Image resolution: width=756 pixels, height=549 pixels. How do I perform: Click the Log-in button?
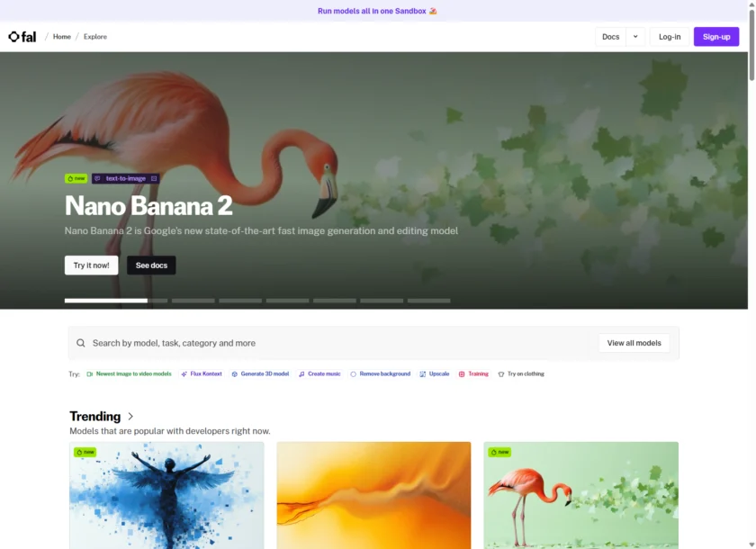tap(670, 37)
